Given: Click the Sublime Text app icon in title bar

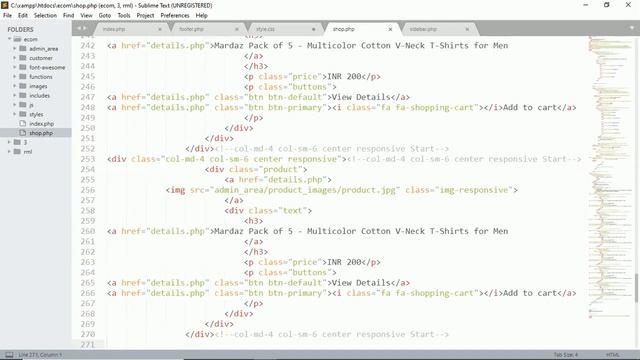Looking at the screenshot, I should coord(5,5).
